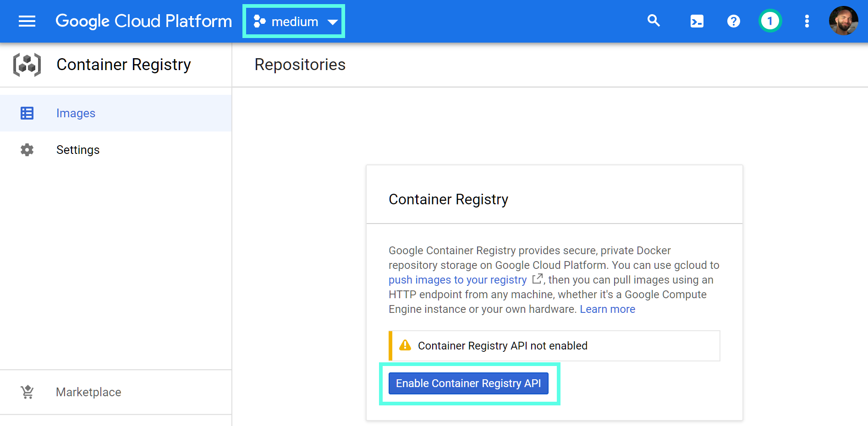Image resolution: width=868 pixels, height=426 pixels.
Task: Open the Learn more link
Action: click(x=607, y=309)
